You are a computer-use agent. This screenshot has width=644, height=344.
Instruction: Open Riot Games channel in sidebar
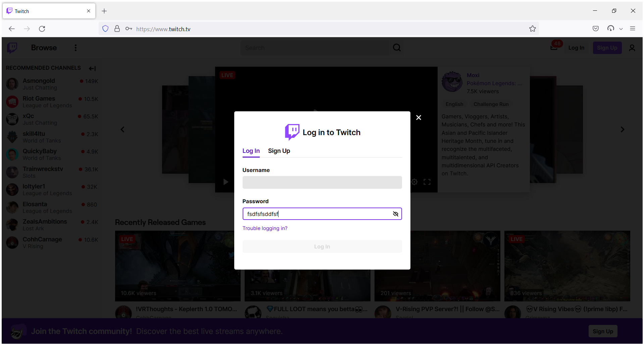[52, 102]
